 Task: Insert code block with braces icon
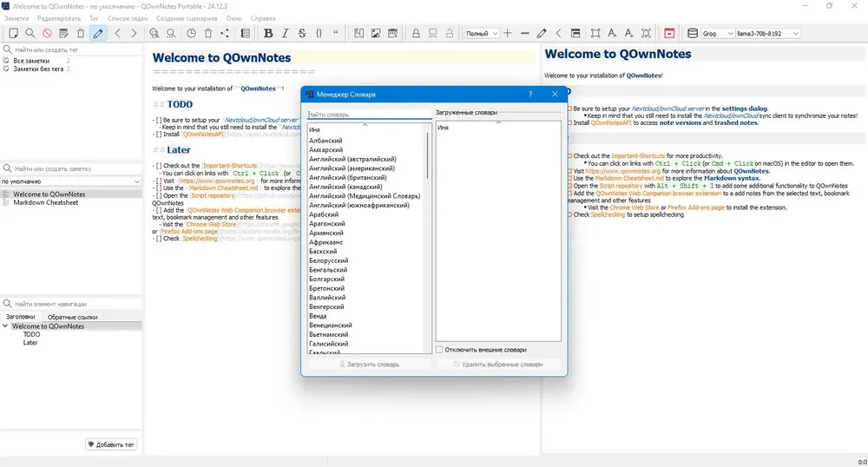point(319,33)
